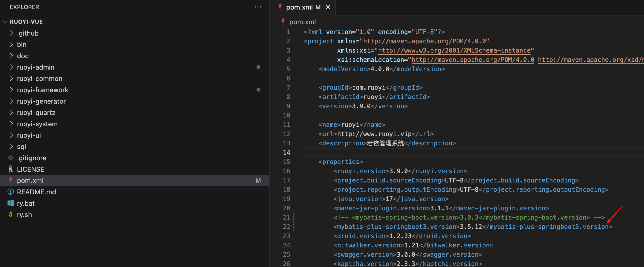
Task: Click line number 14 in the gutter
Action: tap(286, 153)
